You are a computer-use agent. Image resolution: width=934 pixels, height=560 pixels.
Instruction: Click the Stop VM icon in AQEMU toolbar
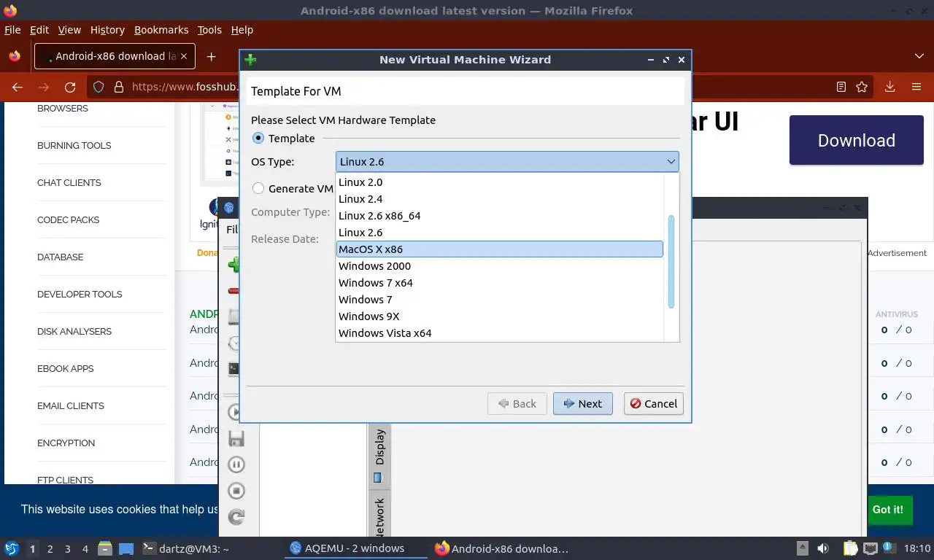[236, 491]
